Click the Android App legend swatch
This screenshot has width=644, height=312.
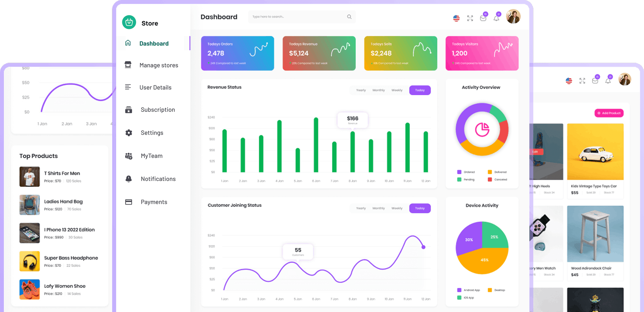[x=459, y=290]
